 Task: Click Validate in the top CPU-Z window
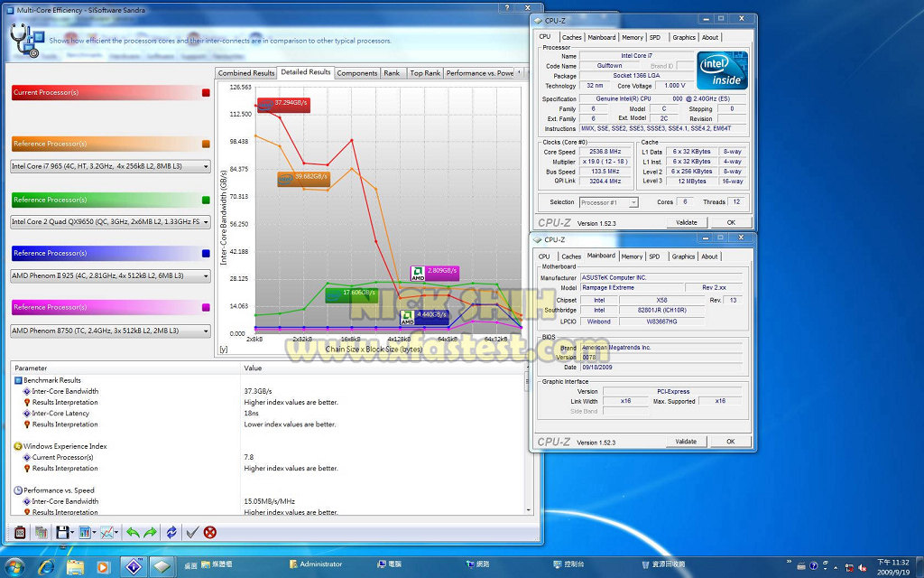coord(686,222)
